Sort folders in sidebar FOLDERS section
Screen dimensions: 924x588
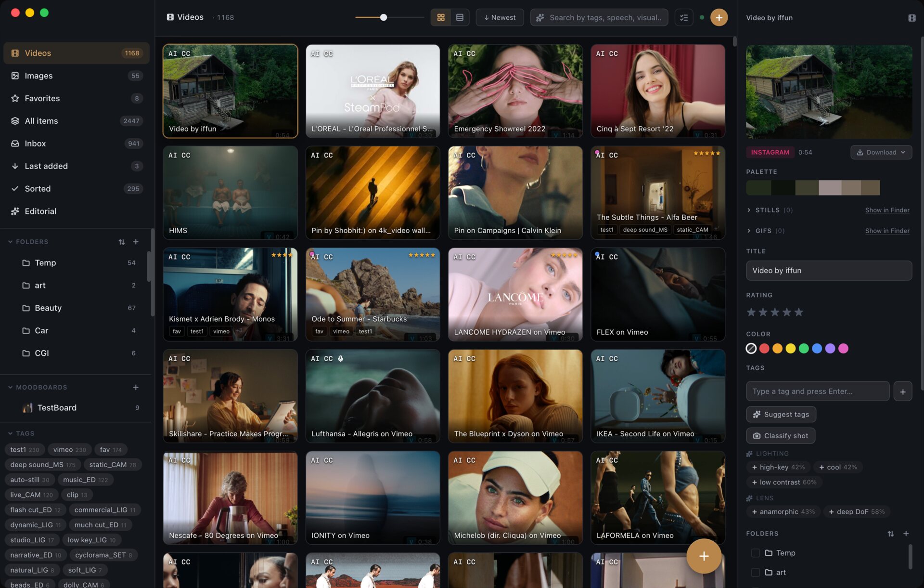coord(121,242)
